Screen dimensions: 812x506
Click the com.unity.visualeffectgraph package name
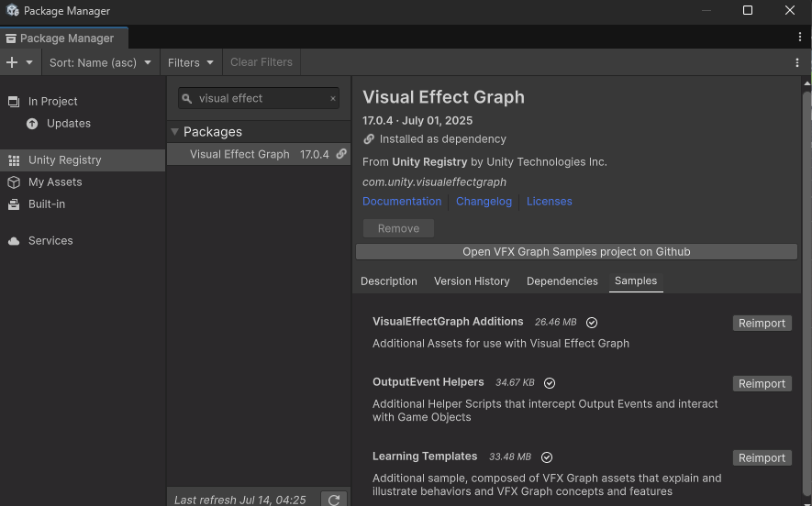[435, 182]
